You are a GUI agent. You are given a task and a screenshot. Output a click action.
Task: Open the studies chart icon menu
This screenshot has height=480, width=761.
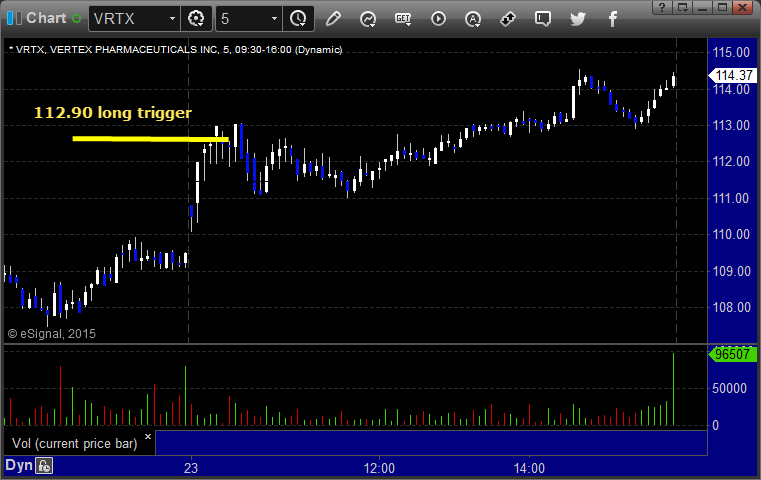368,19
